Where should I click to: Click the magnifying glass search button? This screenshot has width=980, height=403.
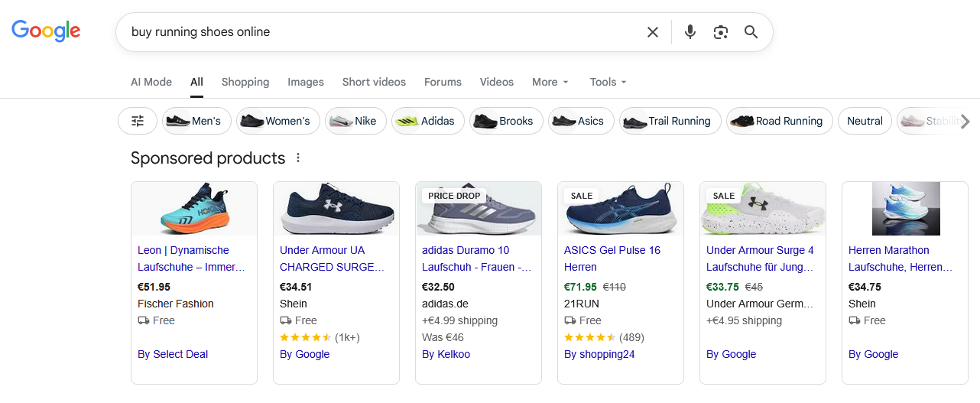(x=751, y=32)
